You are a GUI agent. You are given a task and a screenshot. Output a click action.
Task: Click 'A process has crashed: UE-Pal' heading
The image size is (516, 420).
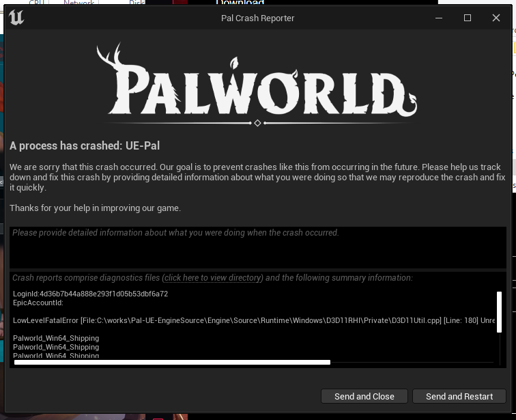point(85,145)
